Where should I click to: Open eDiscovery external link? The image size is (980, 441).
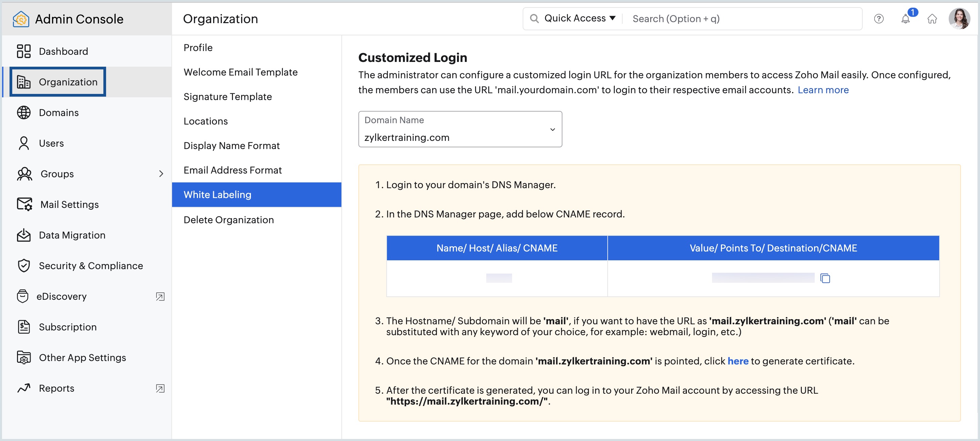click(161, 296)
